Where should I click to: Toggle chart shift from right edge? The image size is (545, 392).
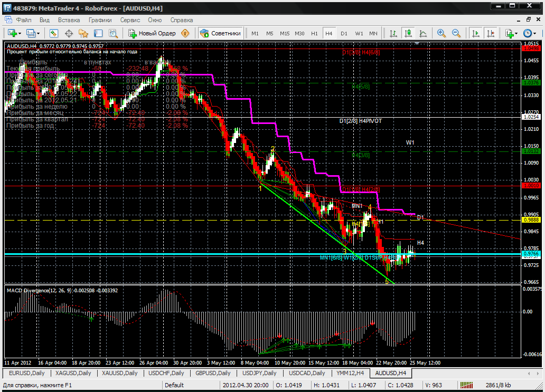coord(491,33)
